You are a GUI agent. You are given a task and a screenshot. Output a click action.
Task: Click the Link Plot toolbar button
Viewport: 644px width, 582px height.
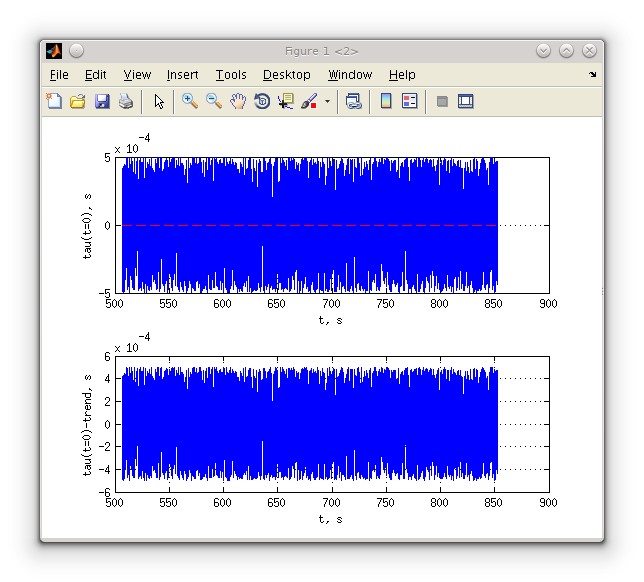[x=353, y=101]
